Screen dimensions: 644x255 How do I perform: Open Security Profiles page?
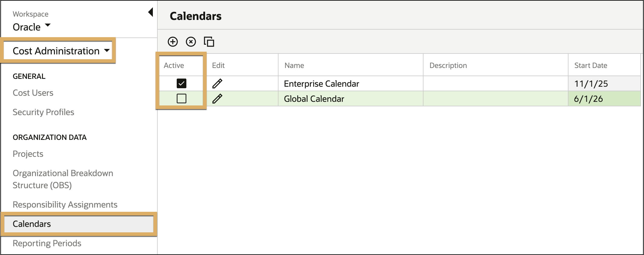[43, 112]
